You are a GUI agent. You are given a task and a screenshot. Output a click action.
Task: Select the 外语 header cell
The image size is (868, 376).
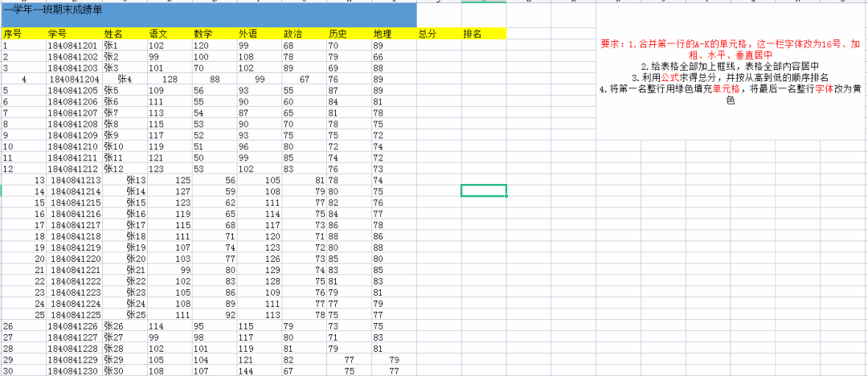tap(258, 34)
